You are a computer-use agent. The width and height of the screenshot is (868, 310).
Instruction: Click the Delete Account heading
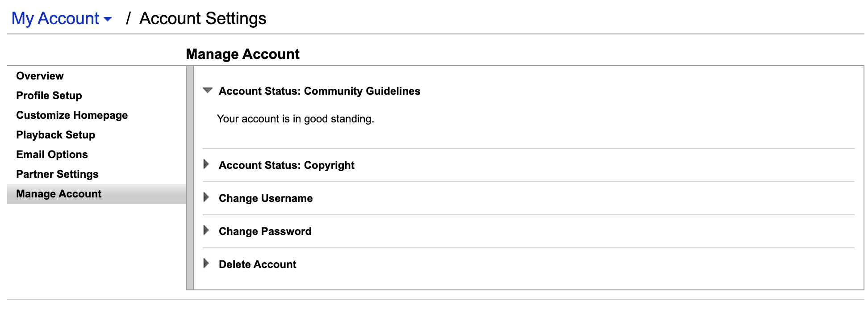[x=257, y=264]
